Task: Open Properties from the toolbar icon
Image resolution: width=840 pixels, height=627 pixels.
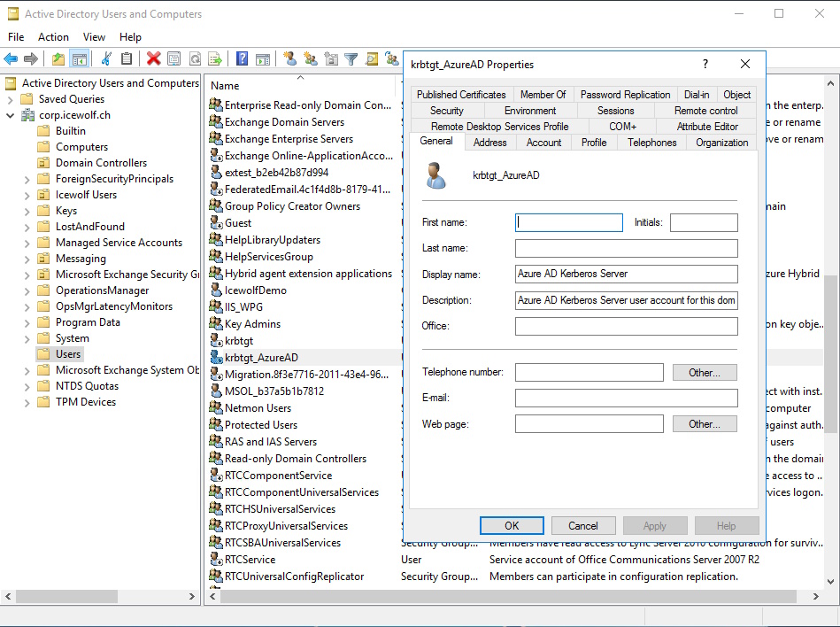Action: [x=174, y=58]
